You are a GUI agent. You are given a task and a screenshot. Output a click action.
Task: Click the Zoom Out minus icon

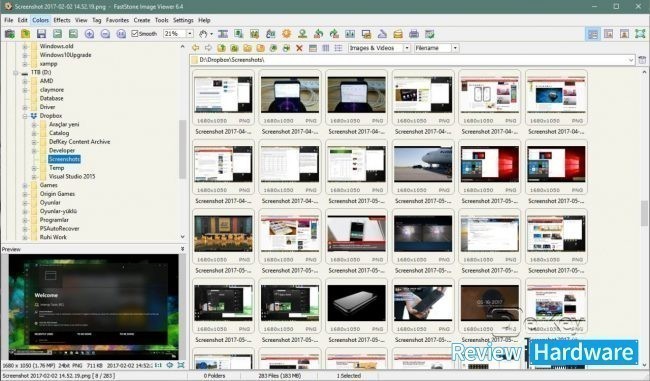[105, 34]
